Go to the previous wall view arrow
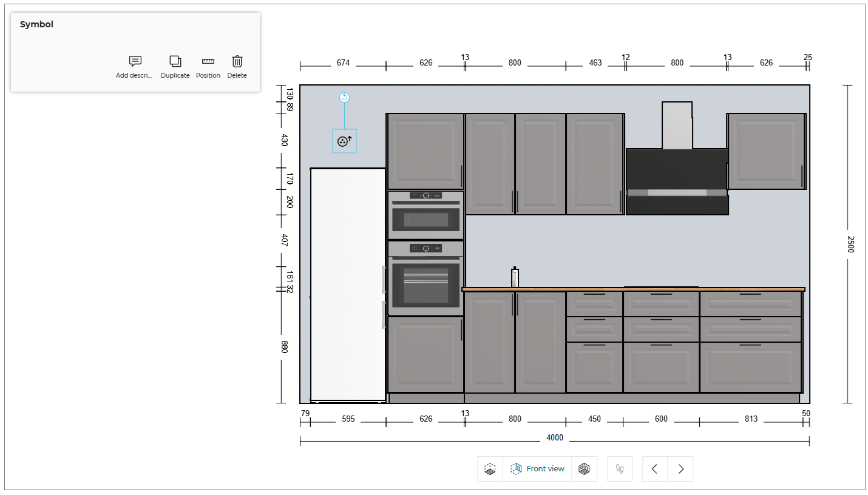868x495 pixels. coord(655,469)
